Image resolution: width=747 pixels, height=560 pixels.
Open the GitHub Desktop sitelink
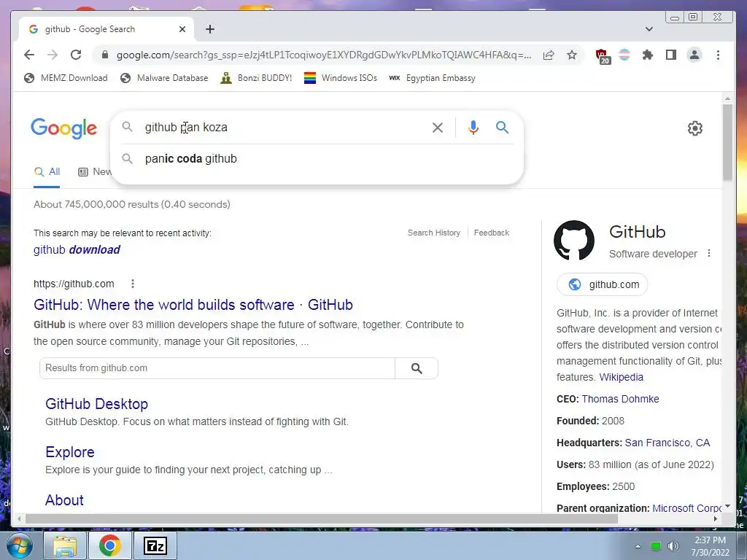tap(97, 404)
